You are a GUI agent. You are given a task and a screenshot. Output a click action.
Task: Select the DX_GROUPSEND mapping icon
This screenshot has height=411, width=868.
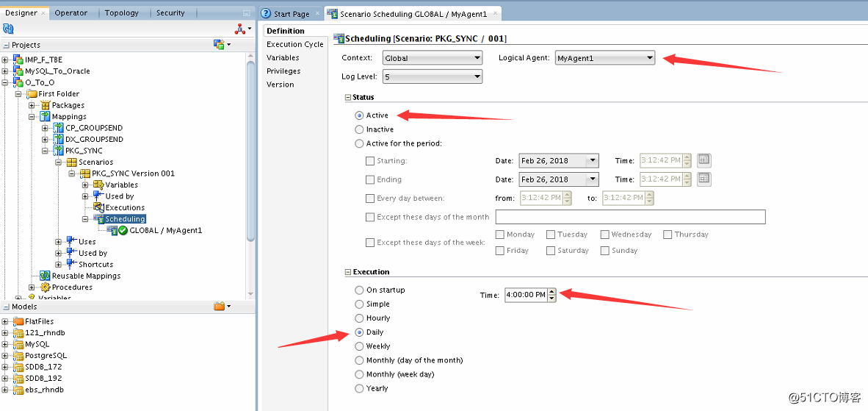coord(59,139)
